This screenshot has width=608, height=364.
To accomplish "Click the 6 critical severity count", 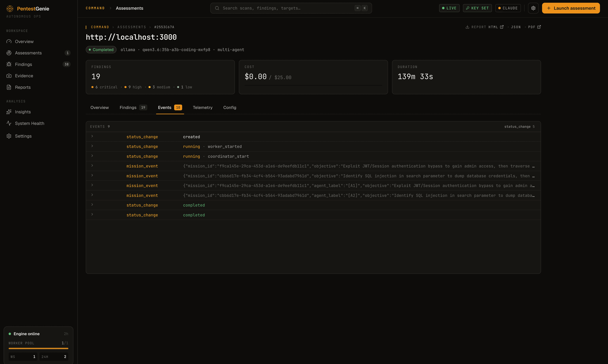I will (104, 87).
